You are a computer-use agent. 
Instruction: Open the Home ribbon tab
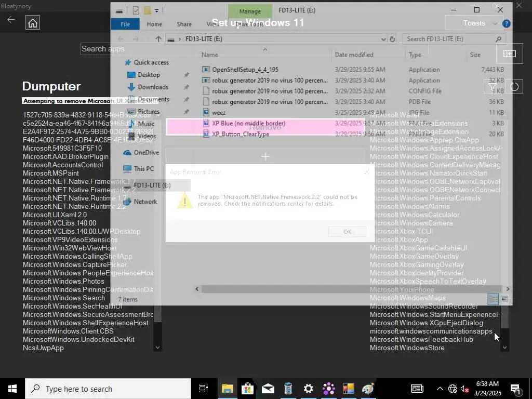coord(154,24)
